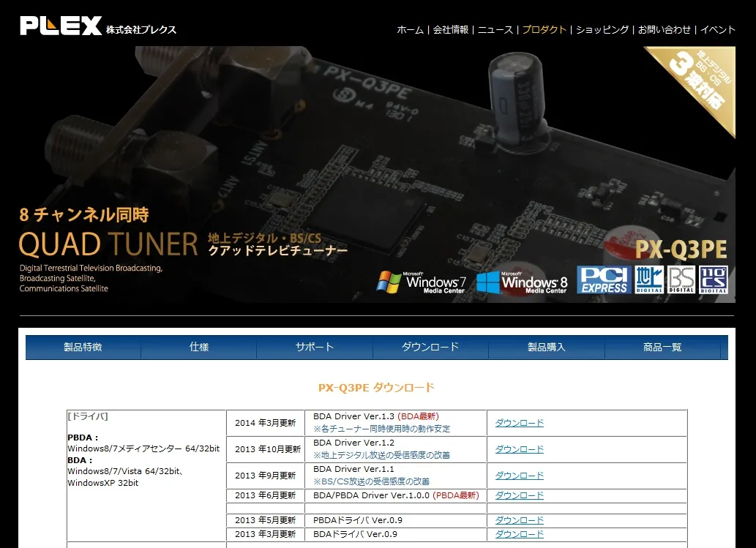Open 会社情報 in the top navigation
756x548 pixels.
(450, 29)
